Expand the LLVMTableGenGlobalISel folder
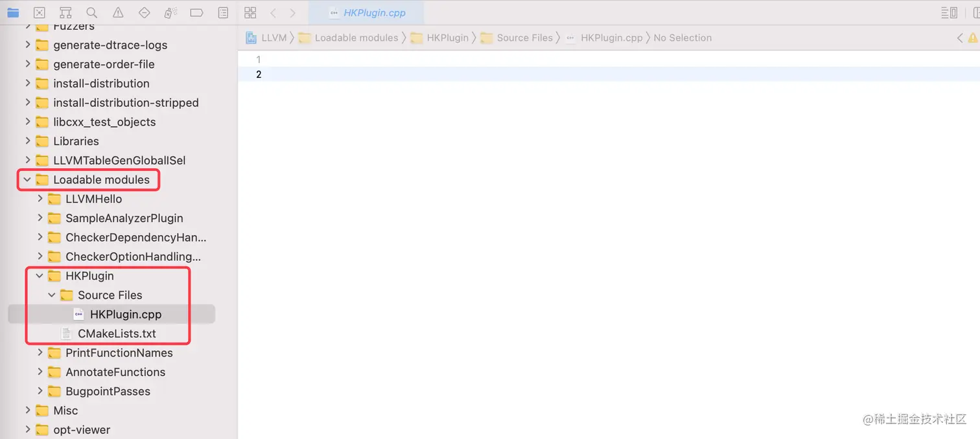Viewport: 980px width, 439px height. (27, 160)
